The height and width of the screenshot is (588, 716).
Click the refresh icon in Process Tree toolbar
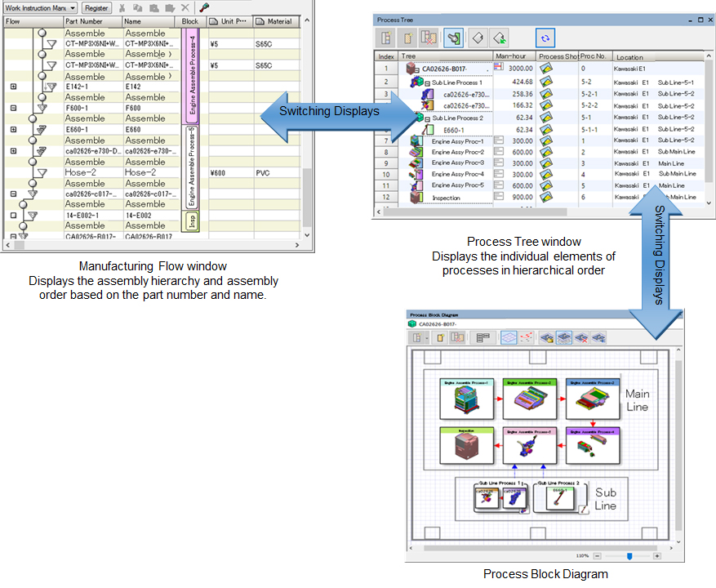point(545,37)
